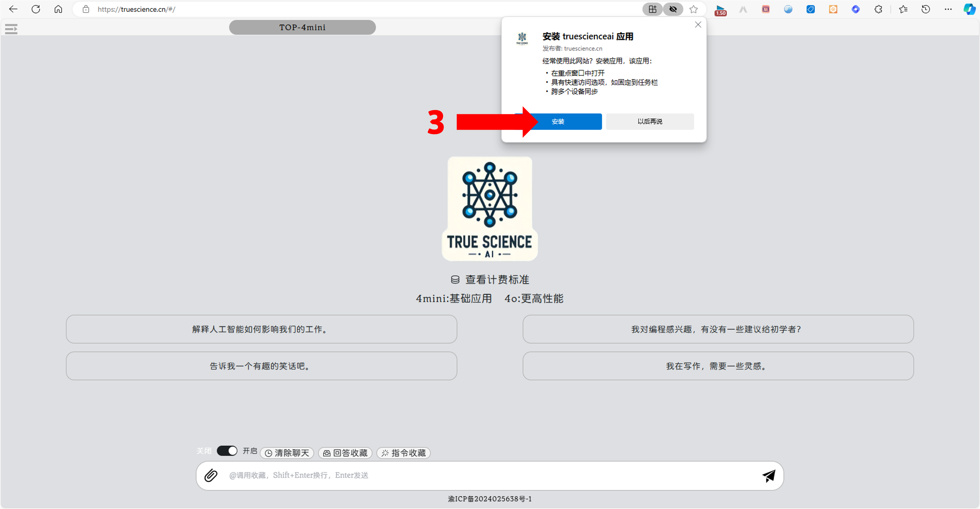Open the purple diamond extension icon
Screen dimensions: 980x509
pyautogui.click(x=856, y=9)
